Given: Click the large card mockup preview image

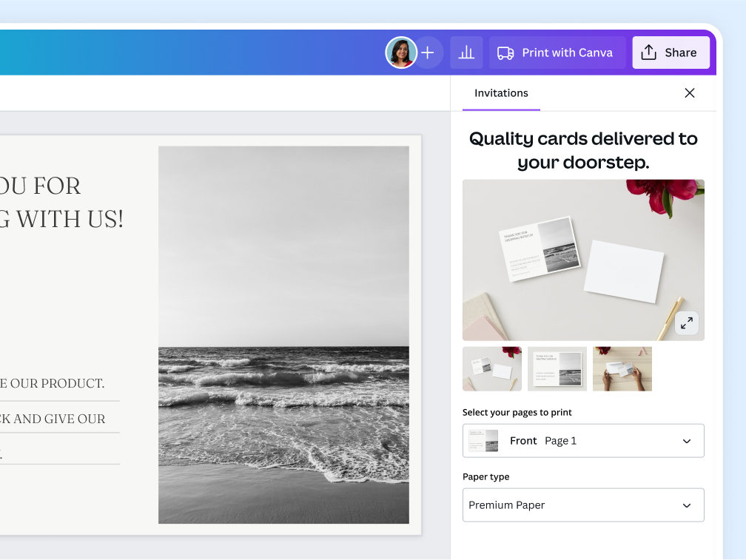Looking at the screenshot, I should (x=583, y=260).
